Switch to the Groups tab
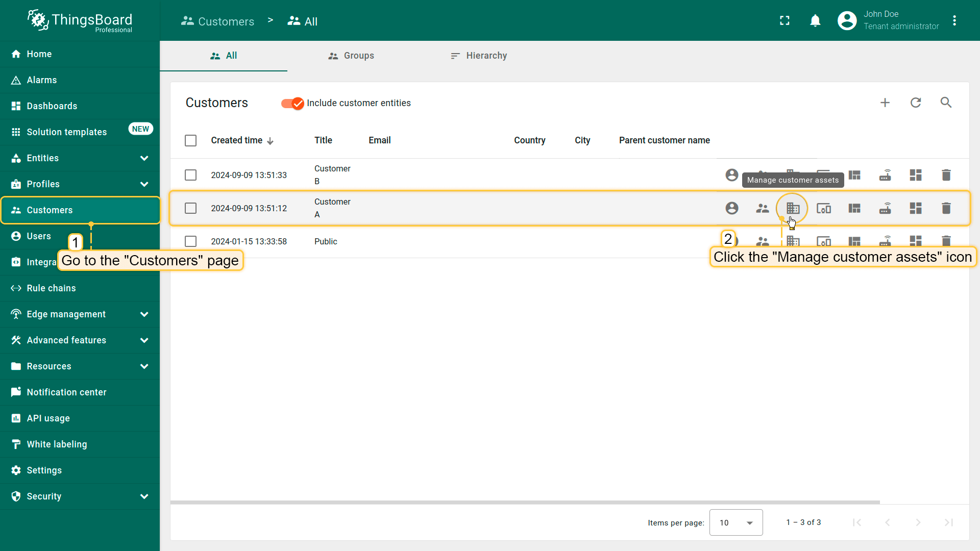 tap(351, 56)
